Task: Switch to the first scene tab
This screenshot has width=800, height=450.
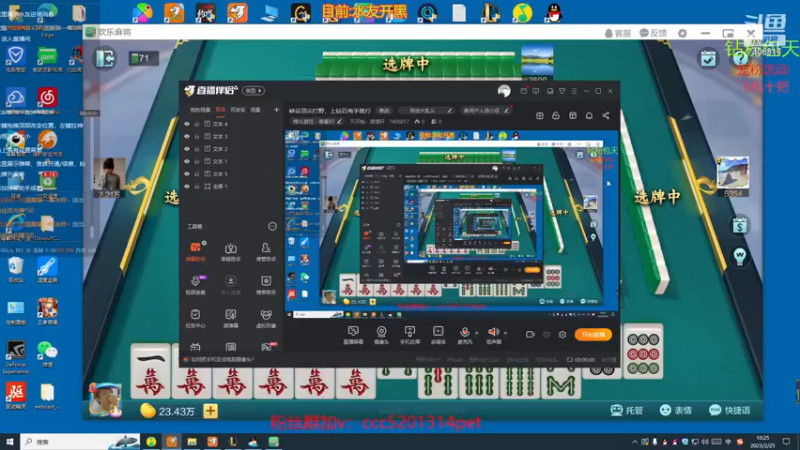Action: tap(200, 110)
